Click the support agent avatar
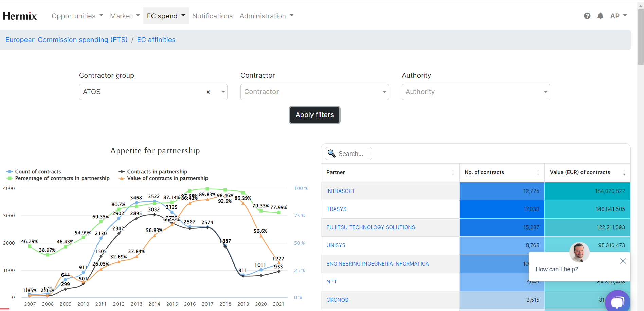Viewport: 644px width, 311px height. coord(579,252)
